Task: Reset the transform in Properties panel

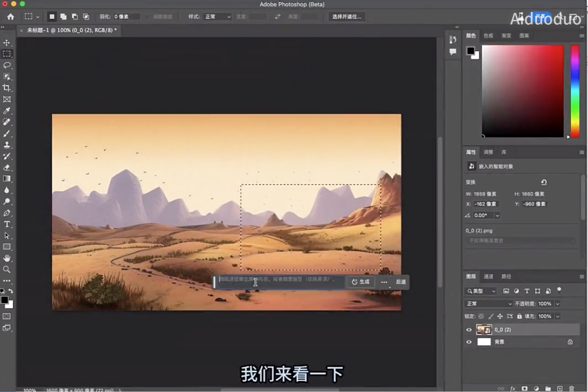Action: point(544,182)
